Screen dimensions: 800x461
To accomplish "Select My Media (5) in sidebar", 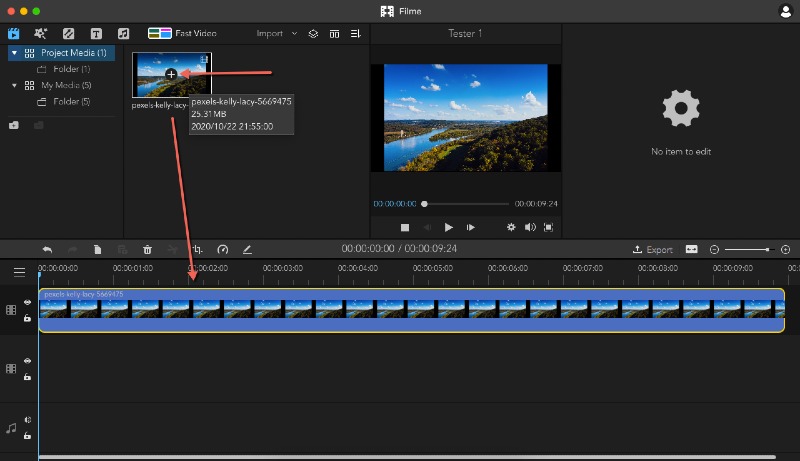I will point(66,85).
